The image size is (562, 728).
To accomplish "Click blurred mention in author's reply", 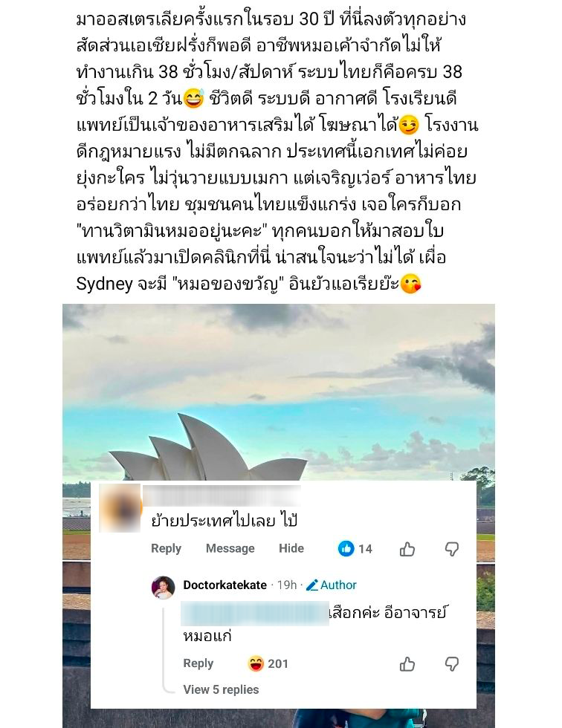I will pyautogui.click(x=254, y=613).
